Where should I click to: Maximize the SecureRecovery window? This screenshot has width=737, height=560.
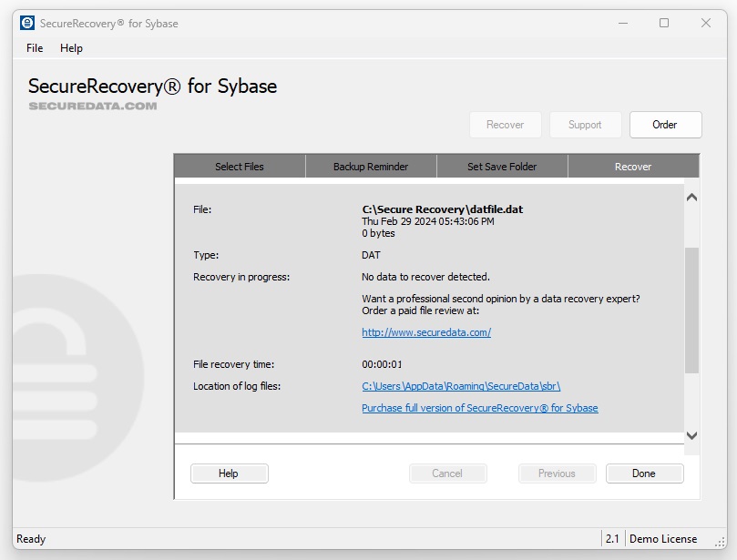pyautogui.click(x=664, y=23)
